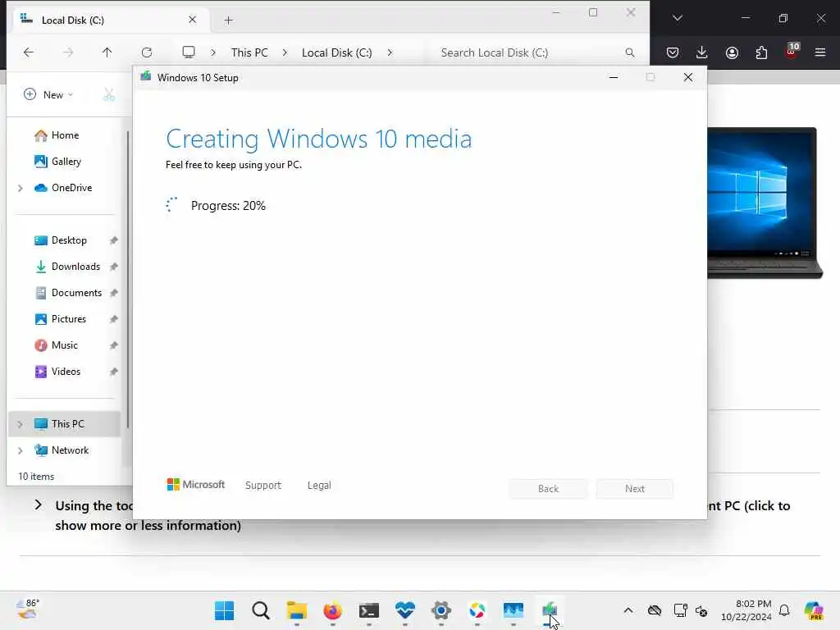This screenshot has height=630, width=840.
Task: Minimize the Windows 10 Setup window
Action: tap(614, 78)
